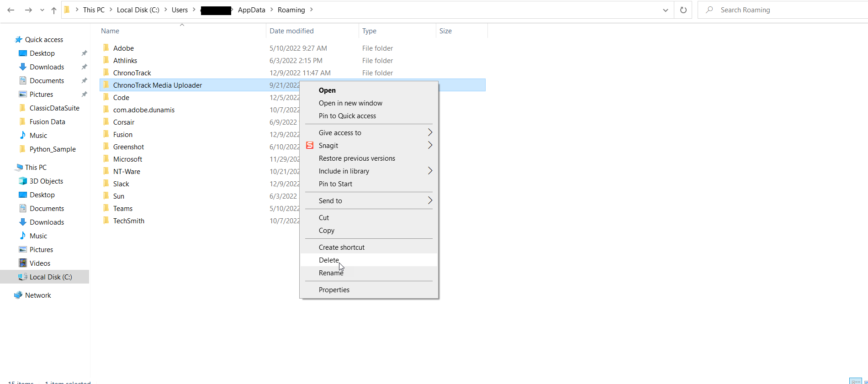Expand the Snagit submenu
Viewport: 868px width, 384px height.
click(369, 146)
